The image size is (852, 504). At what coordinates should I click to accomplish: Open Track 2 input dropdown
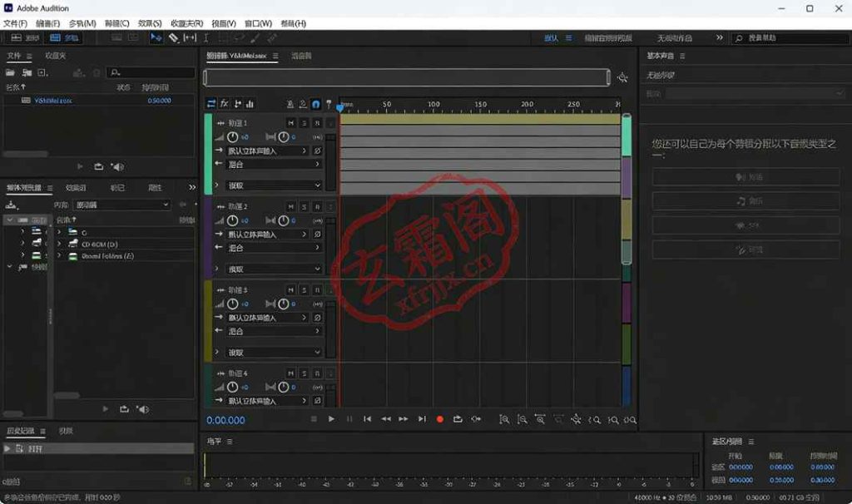coord(267,234)
